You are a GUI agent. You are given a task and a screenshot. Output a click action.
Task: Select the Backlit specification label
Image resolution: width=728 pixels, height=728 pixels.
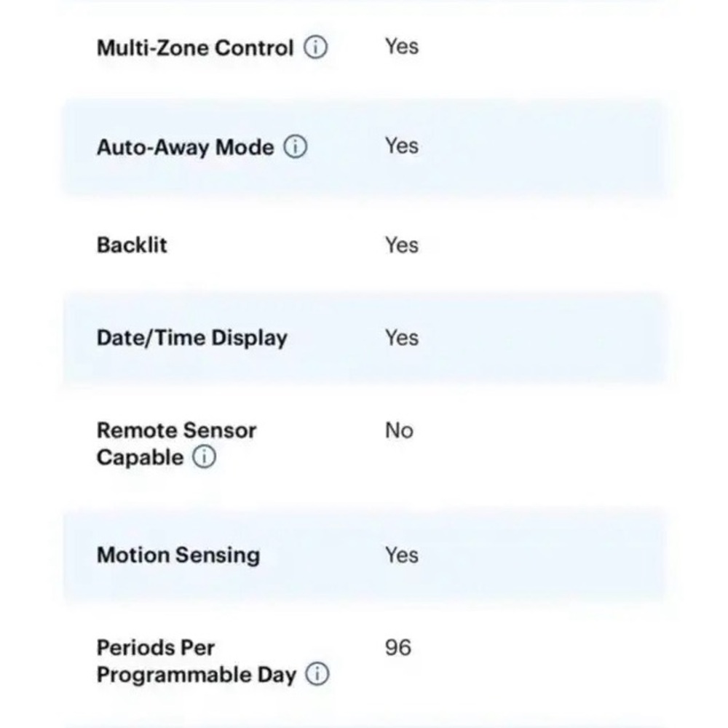pyautogui.click(x=132, y=245)
